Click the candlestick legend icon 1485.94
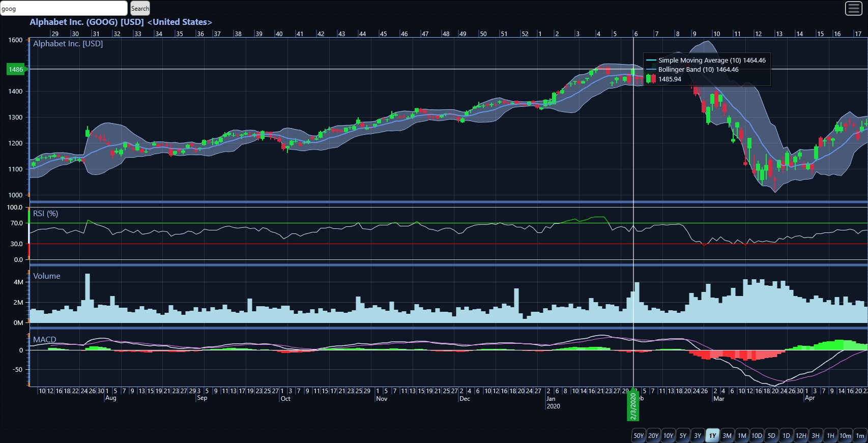This screenshot has height=443, width=868. [x=651, y=79]
